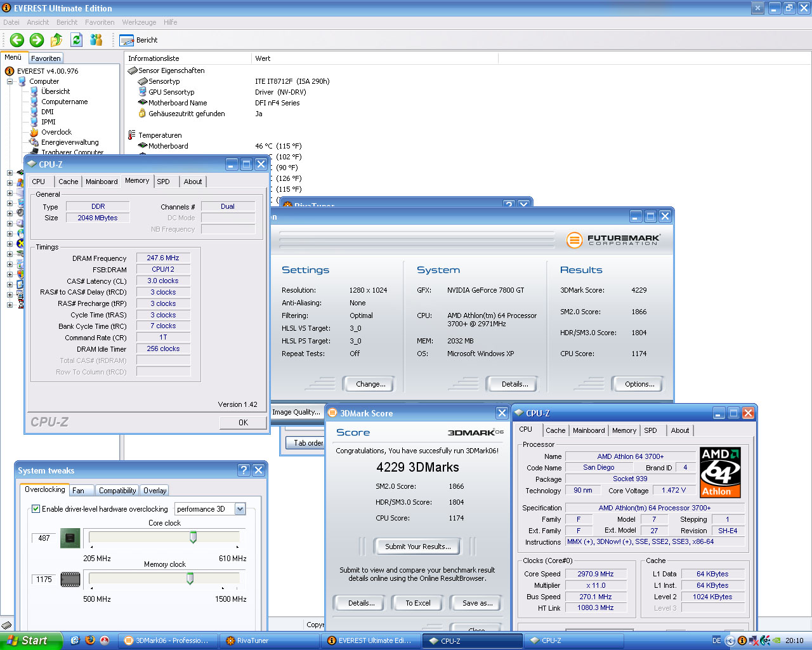Click the Memory clock slider handle
Image resolution: width=812 pixels, height=650 pixels.
[x=190, y=578]
